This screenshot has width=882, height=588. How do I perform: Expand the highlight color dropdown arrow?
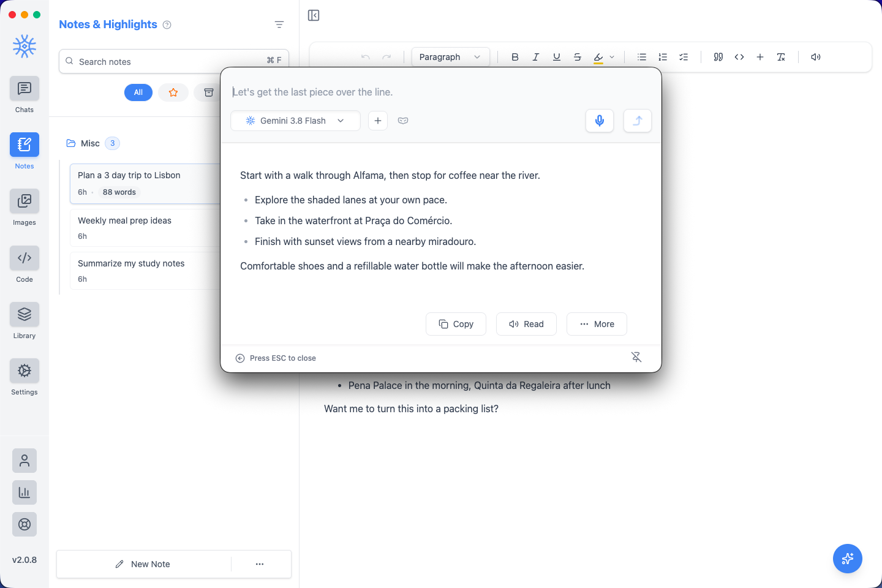612,57
